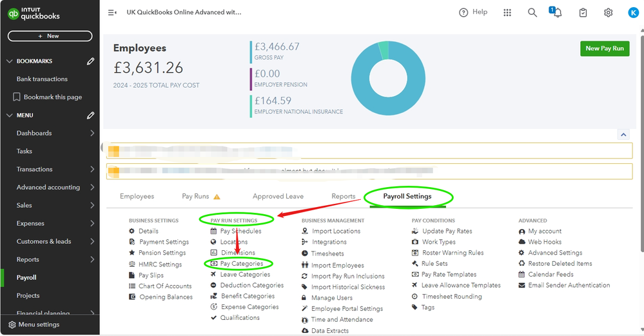Collapse sidebar with hamburger menu icon
The height and width of the screenshot is (336, 644).
tap(112, 13)
